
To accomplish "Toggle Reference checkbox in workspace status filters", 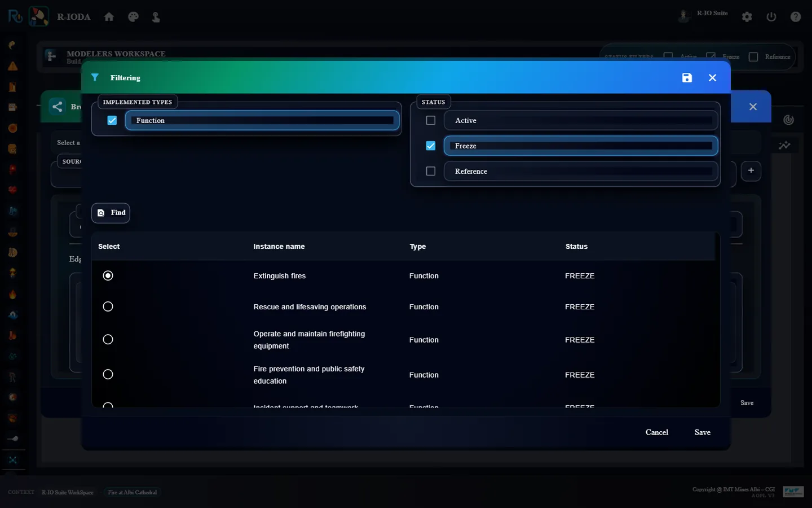I will pyautogui.click(x=753, y=56).
